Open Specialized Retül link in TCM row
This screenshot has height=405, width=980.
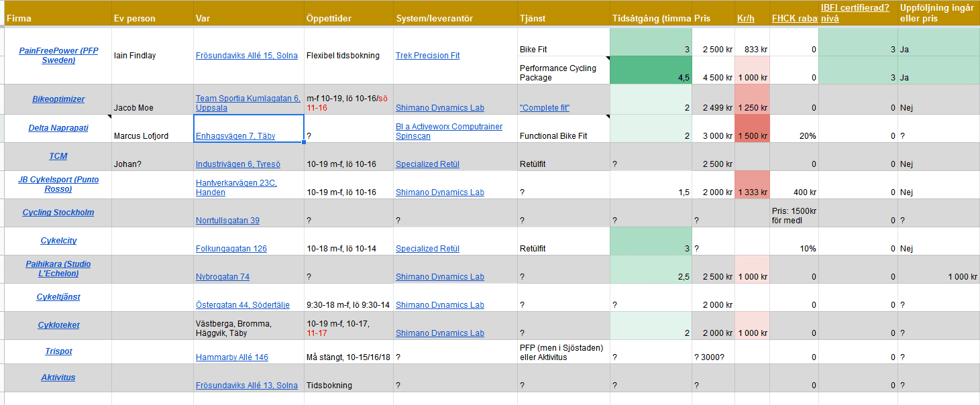tap(428, 164)
